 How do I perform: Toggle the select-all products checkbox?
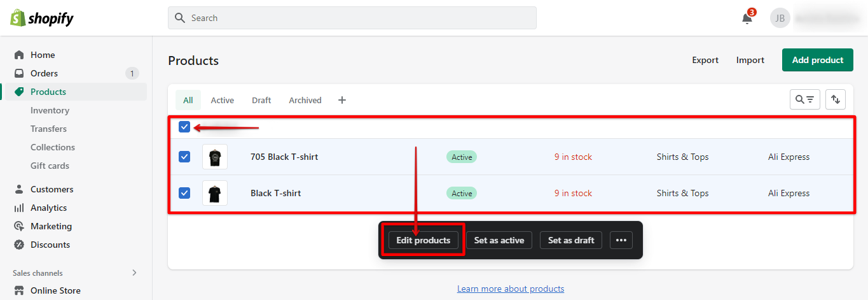click(184, 127)
